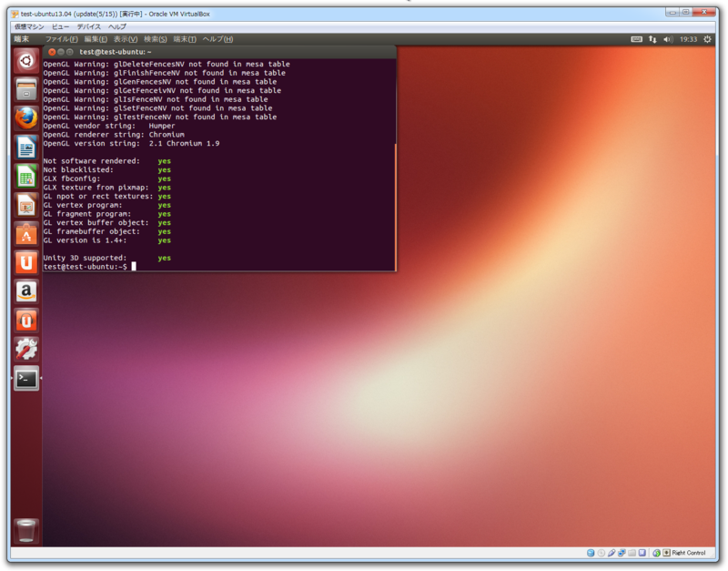Open System Settings gear-and-wrench icon
Image resolution: width=728 pixels, height=571 pixels.
click(26, 349)
